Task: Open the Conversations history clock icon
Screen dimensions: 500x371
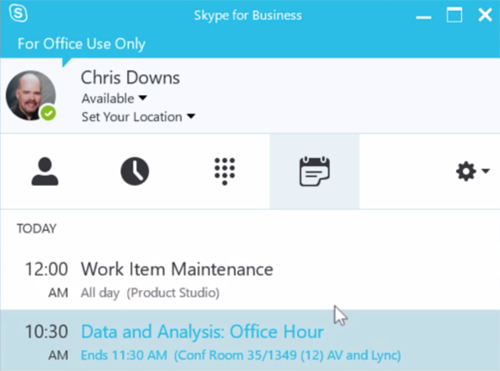Action: [135, 171]
